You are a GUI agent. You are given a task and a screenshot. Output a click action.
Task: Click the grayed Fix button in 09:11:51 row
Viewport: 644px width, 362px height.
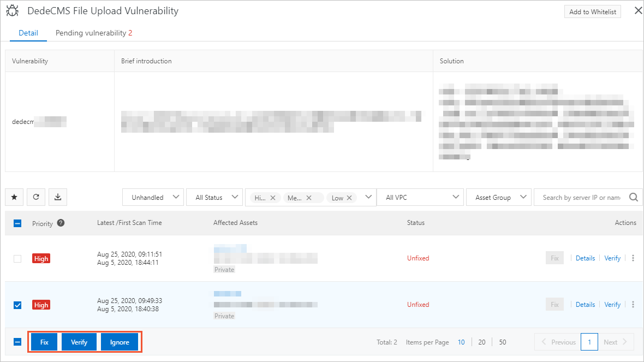(x=554, y=258)
